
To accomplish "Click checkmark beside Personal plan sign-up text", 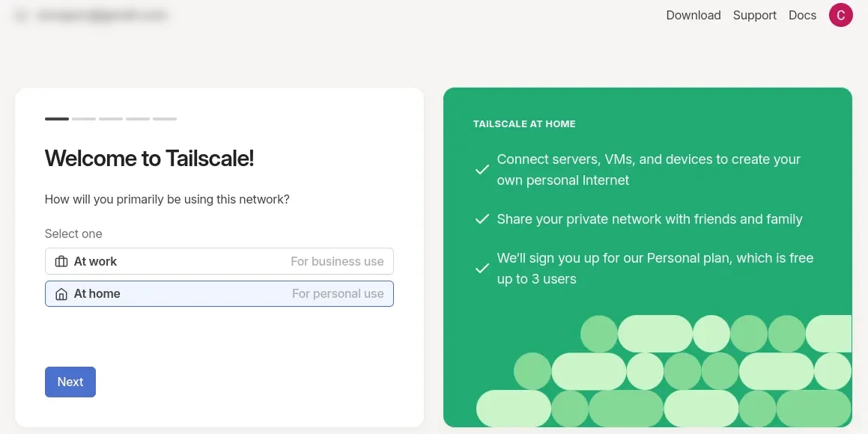I will pos(482,269).
